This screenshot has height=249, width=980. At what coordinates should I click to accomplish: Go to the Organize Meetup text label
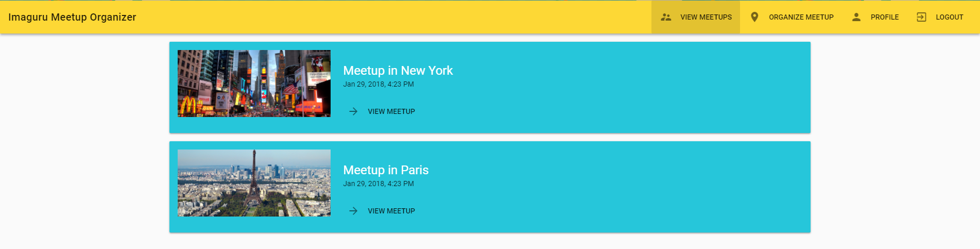[801, 17]
